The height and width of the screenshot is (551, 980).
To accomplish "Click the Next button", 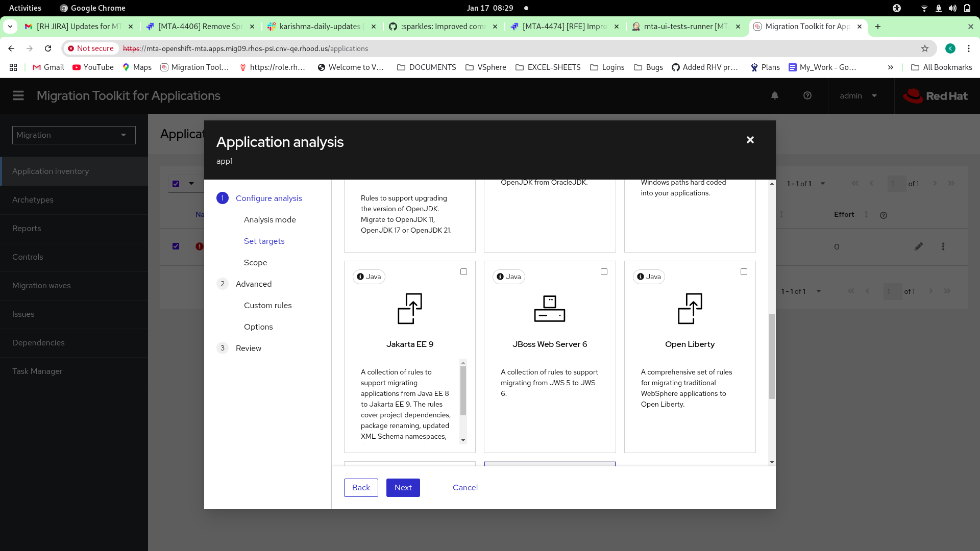I will pyautogui.click(x=403, y=488).
